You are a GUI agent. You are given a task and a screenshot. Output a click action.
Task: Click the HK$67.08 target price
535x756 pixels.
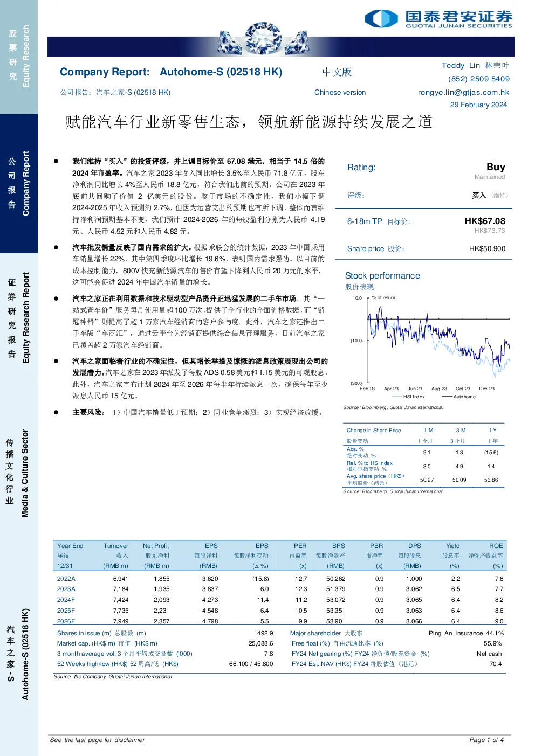point(485,221)
